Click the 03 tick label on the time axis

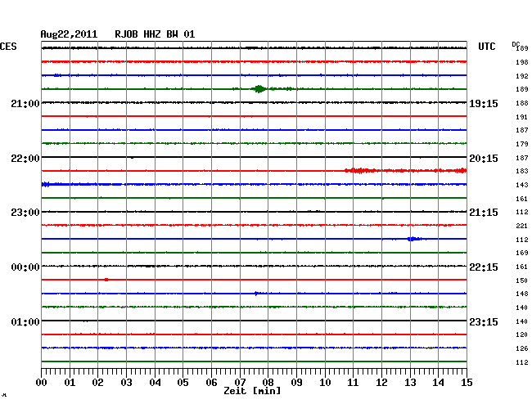(x=127, y=383)
